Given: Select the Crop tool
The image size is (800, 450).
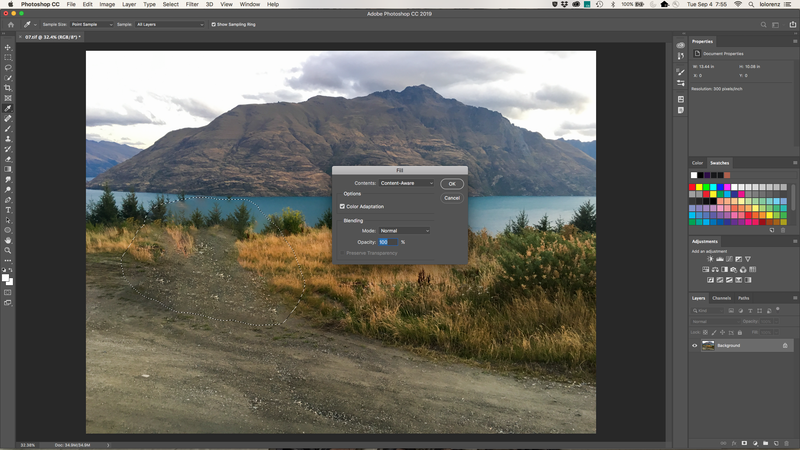Looking at the screenshot, I should (x=8, y=88).
